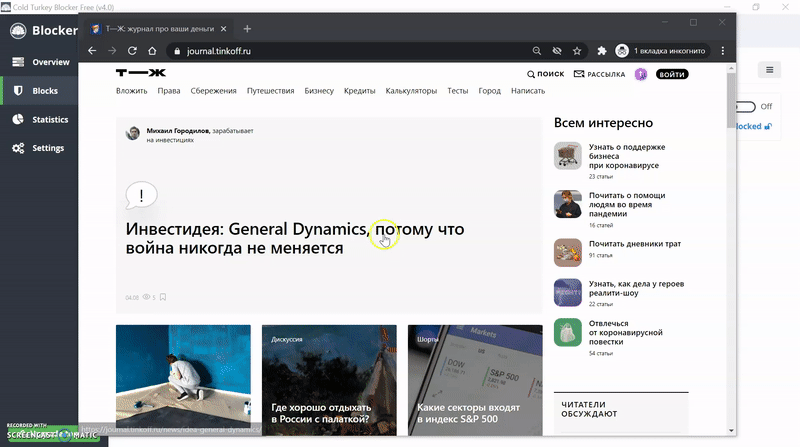This screenshot has height=447, width=800.
Task: Click author Михаил Городилов's avatar
Action: pos(133,133)
